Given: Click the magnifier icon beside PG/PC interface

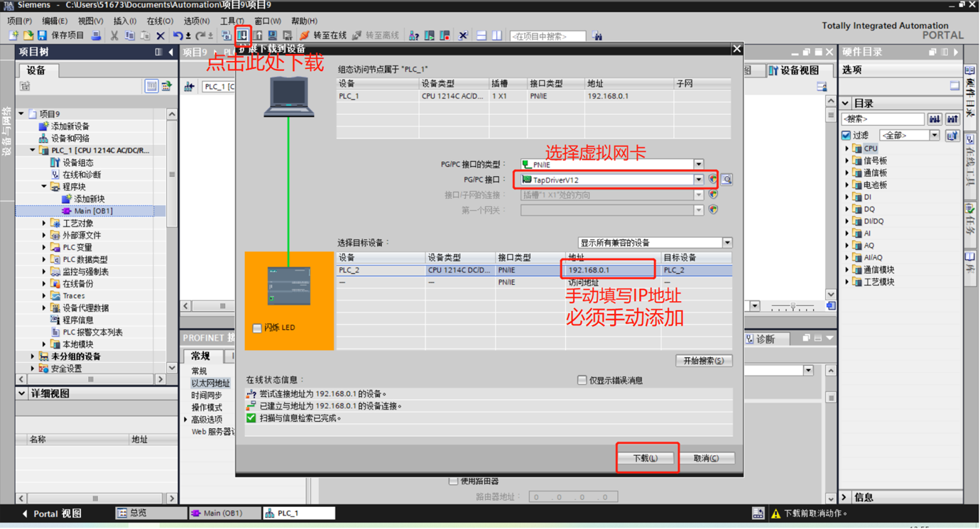Looking at the screenshot, I should click(x=726, y=180).
